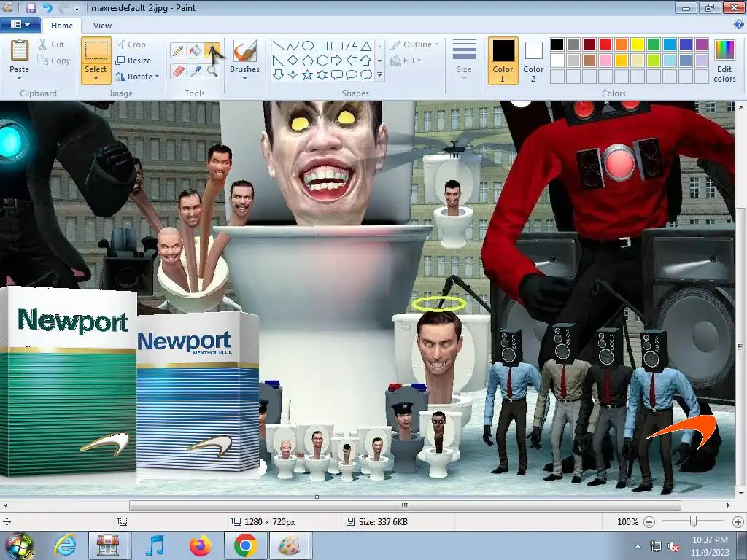This screenshot has width=747, height=560.
Task: Click the zoom in plus button
Action: (738, 522)
